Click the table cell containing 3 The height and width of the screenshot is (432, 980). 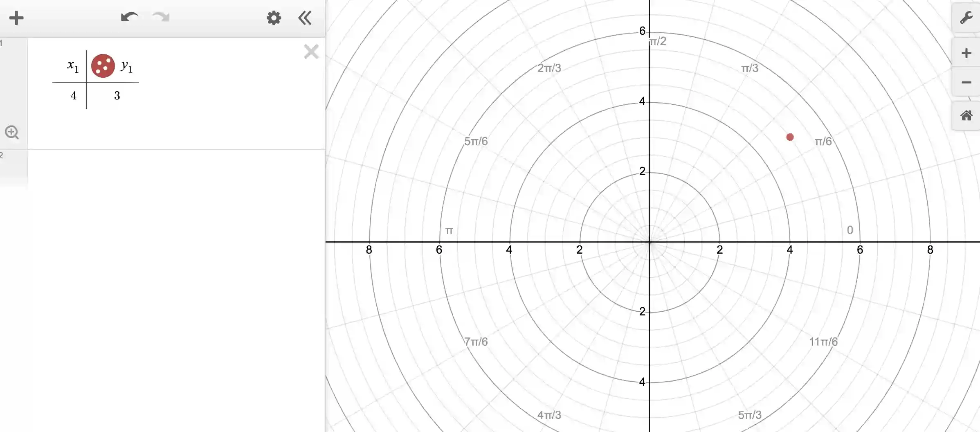click(x=117, y=95)
